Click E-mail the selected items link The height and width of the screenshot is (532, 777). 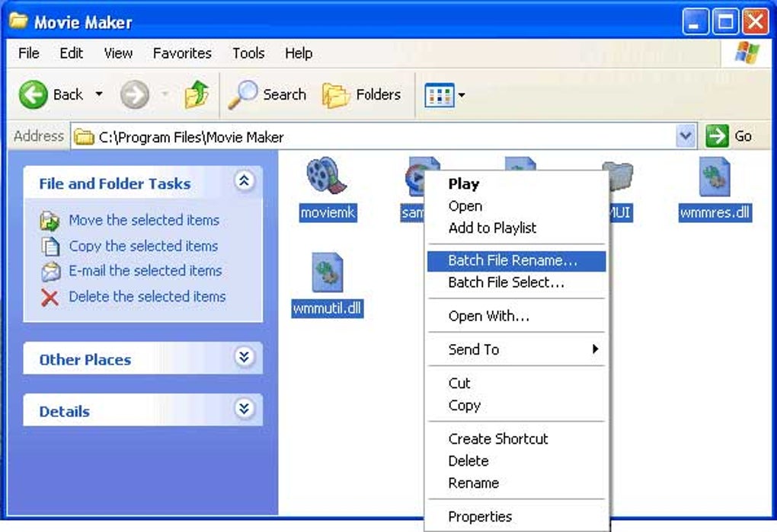145,271
